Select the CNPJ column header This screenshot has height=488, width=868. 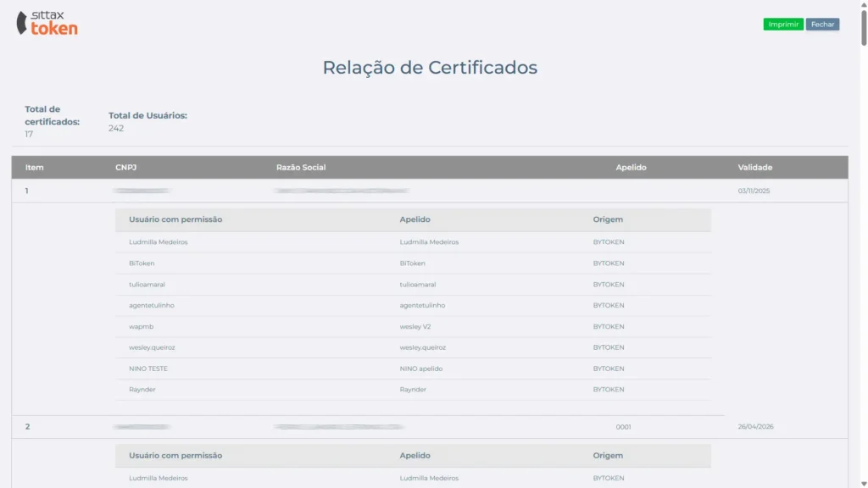pyautogui.click(x=125, y=167)
